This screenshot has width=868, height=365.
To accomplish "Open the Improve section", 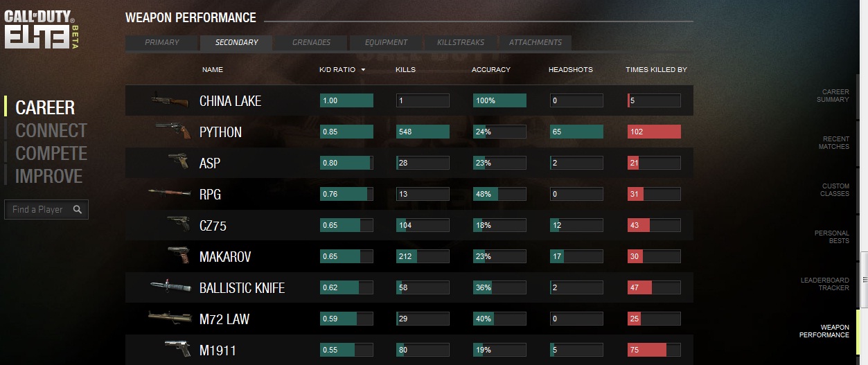I will click(48, 176).
